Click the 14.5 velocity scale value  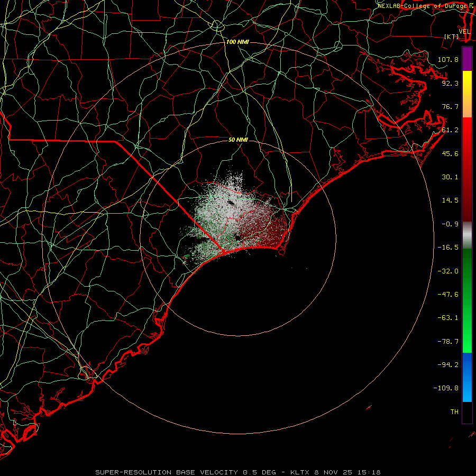(450, 200)
